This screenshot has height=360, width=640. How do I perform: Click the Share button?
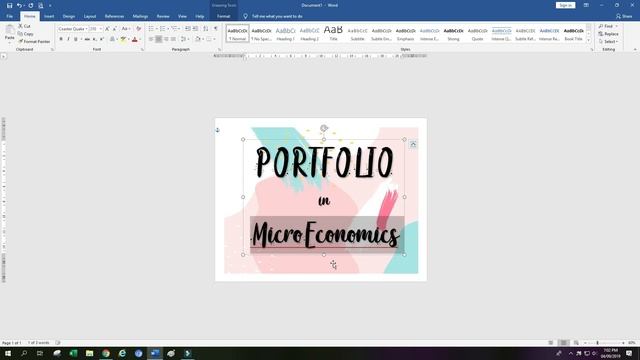coord(624,16)
